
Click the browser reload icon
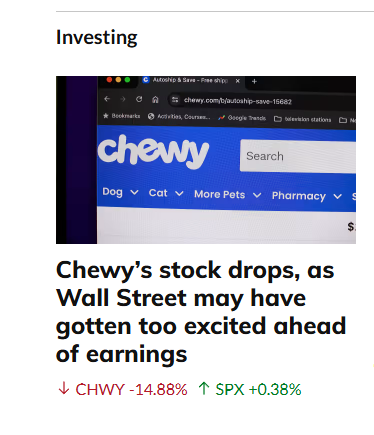pos(139,99)
